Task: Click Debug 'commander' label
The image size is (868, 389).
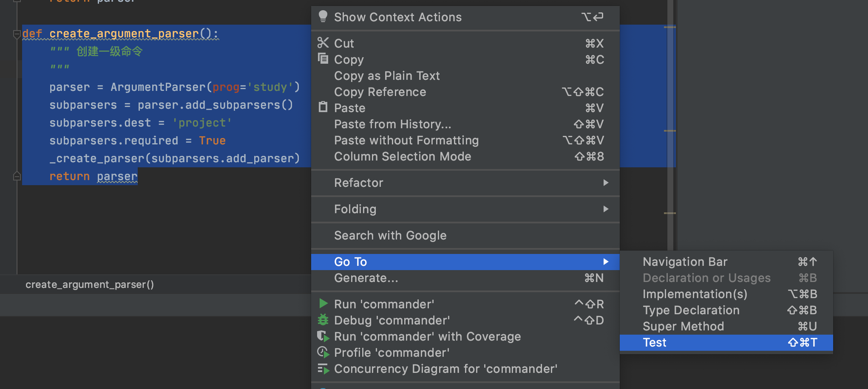Action: [x=392, y=320]
